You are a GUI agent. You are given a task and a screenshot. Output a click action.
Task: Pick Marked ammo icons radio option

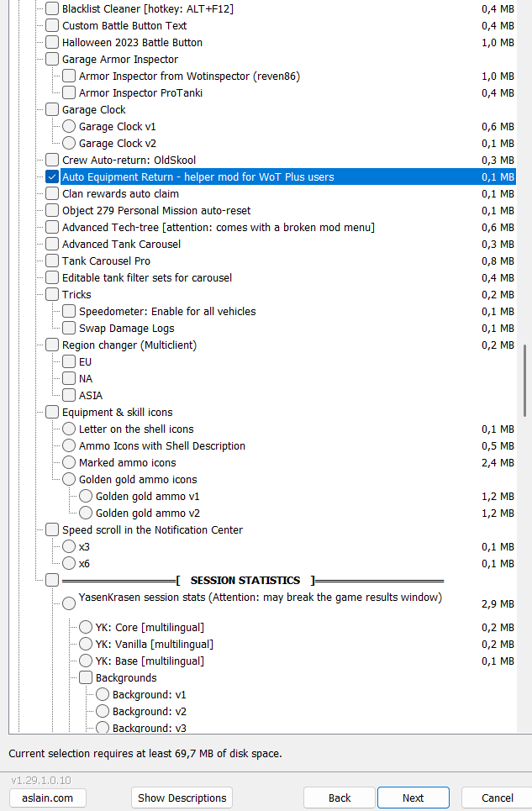(x=69, y=462)
